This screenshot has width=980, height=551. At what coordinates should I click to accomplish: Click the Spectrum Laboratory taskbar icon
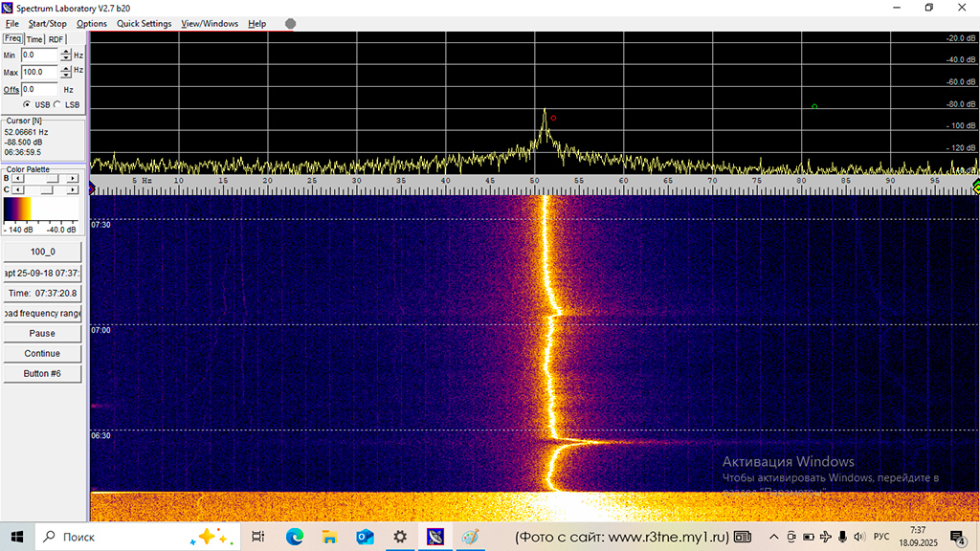click(x=435, y=537)
